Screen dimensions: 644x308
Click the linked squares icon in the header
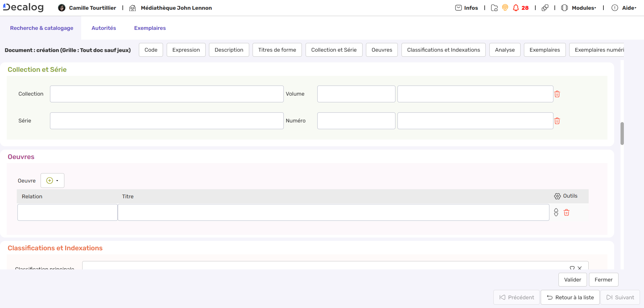[x=545, y=7]
